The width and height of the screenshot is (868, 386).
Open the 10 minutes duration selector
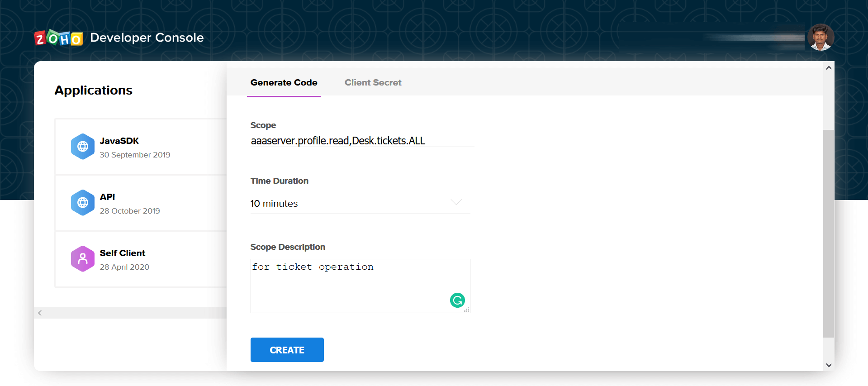click(x=353, y=204)
